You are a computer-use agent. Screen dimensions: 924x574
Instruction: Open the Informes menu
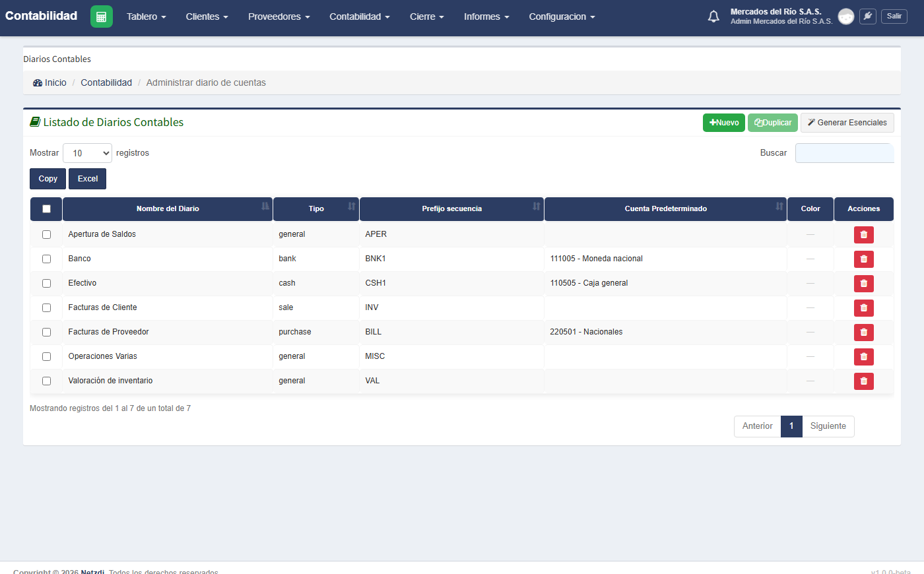pos(486,16)
